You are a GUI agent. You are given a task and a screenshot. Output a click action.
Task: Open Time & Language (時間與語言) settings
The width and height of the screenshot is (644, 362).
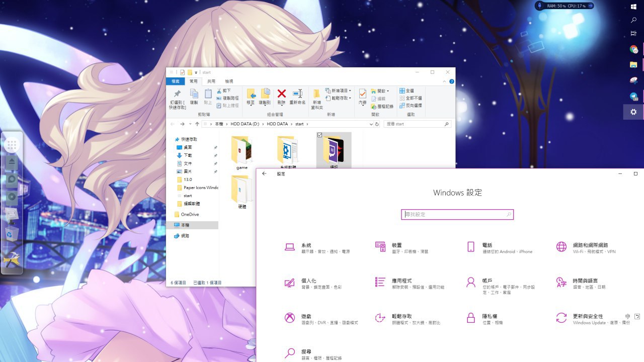pyautogui.click(x=581, y=284)
